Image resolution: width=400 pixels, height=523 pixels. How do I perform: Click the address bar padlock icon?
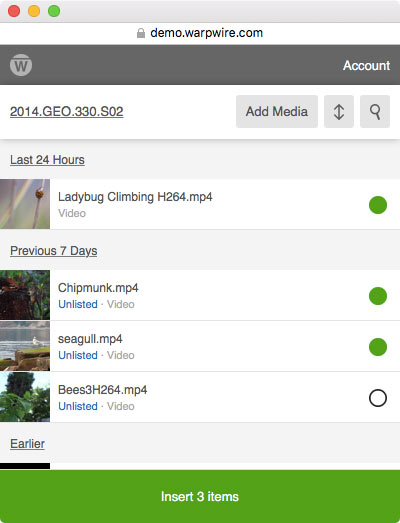[x=141, y=33]
